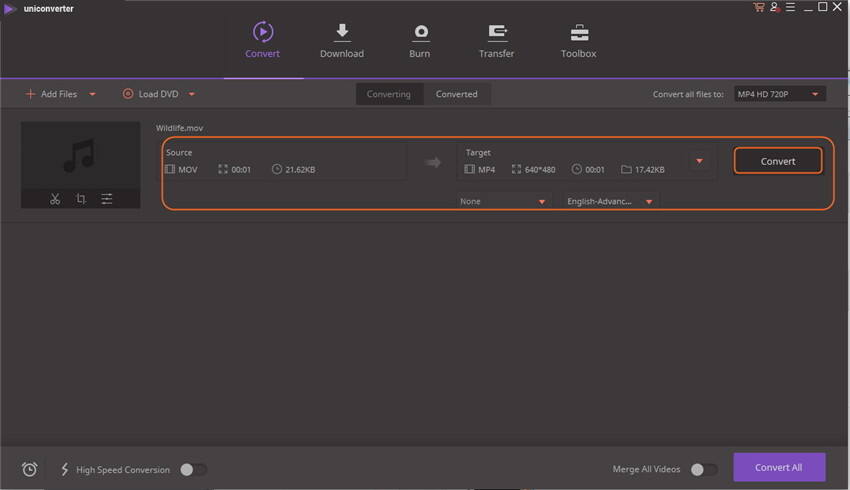Click the Wildlife.mov file name
This screenshot has height=490, width=850.
[x=179, y=128]
